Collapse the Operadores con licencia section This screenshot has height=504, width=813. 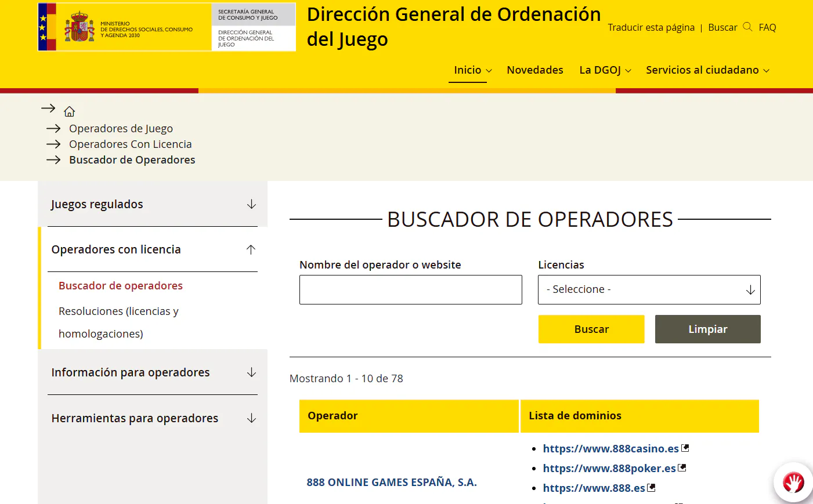point(251,249)
